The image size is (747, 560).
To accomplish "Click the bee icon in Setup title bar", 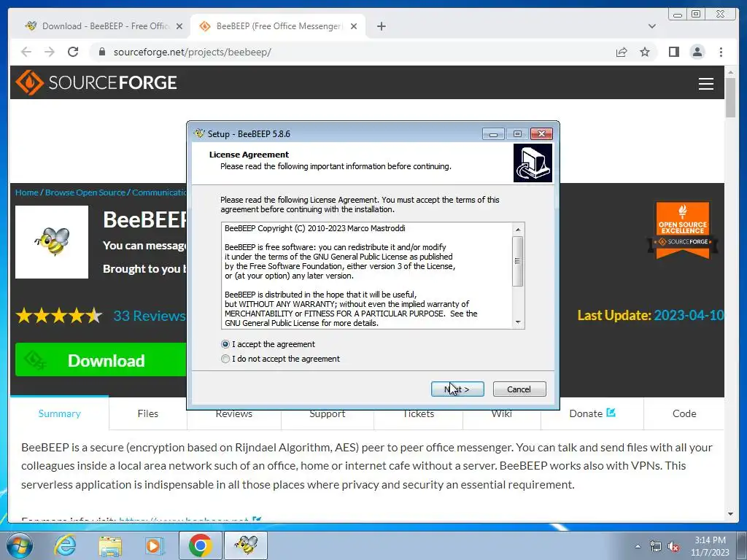I will [x=199, y=133].
